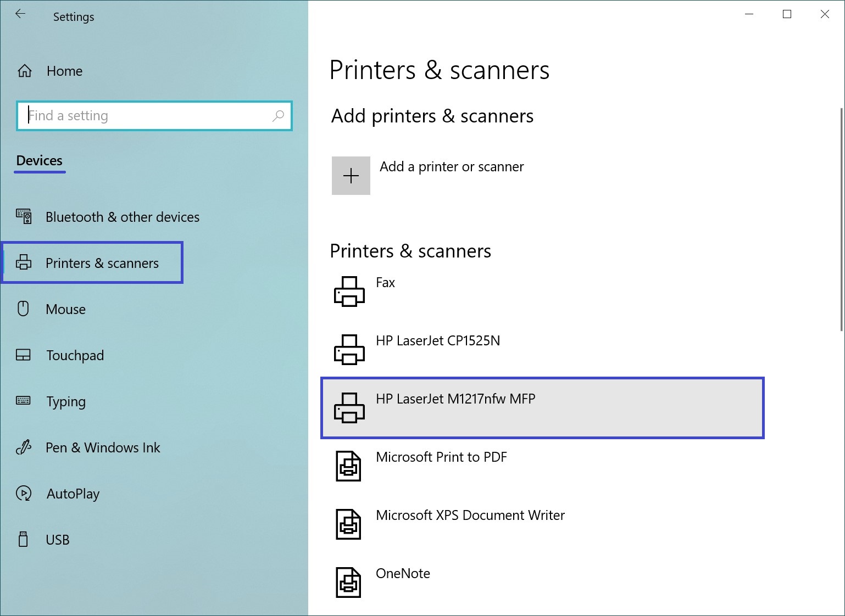Select Microsoft Print to PDF name
Screen dimensions: 845x616
click(x=441, y=457)
